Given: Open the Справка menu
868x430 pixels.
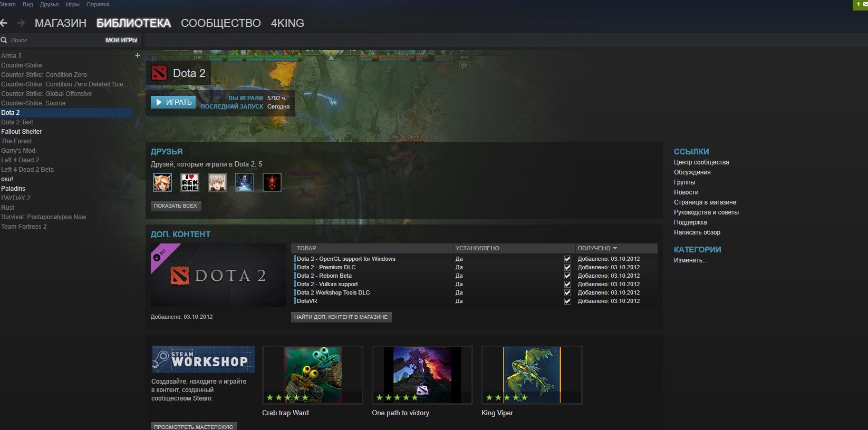Looking at the screenshot, I should [98, 4].
